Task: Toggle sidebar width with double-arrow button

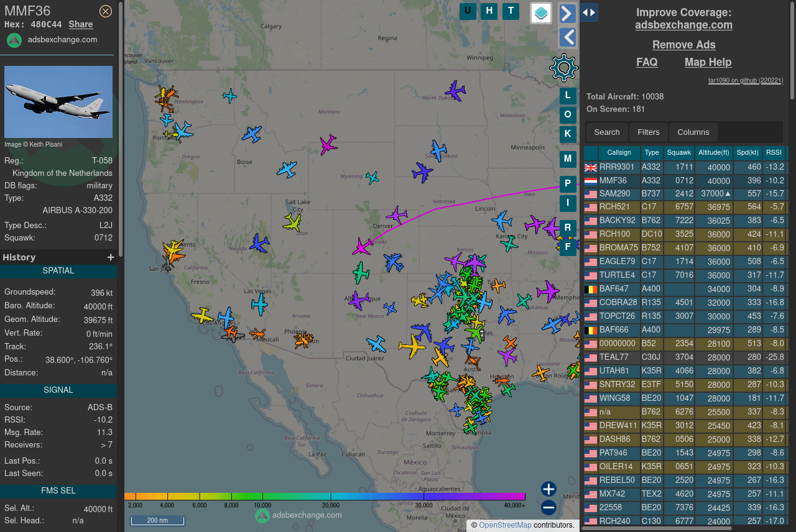Action: point(589,12)
